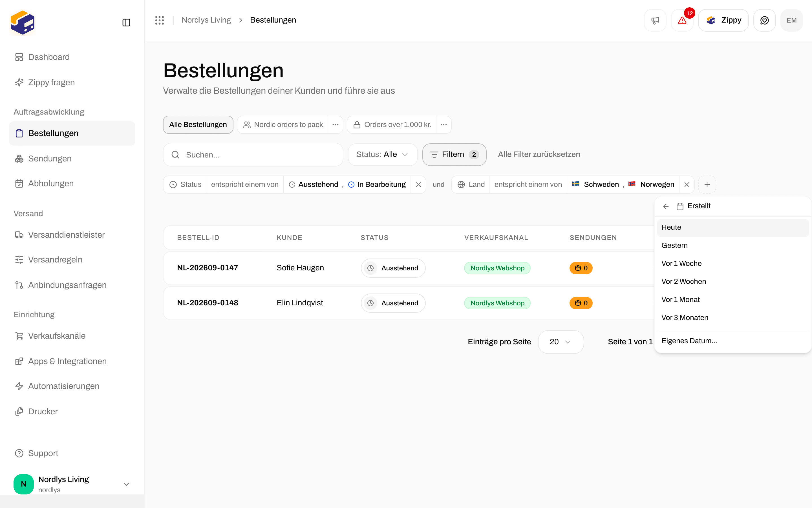The width and height of the screenshot is (812, 508).
Task: Open the apps grid menu
Action: coord(160,20)
